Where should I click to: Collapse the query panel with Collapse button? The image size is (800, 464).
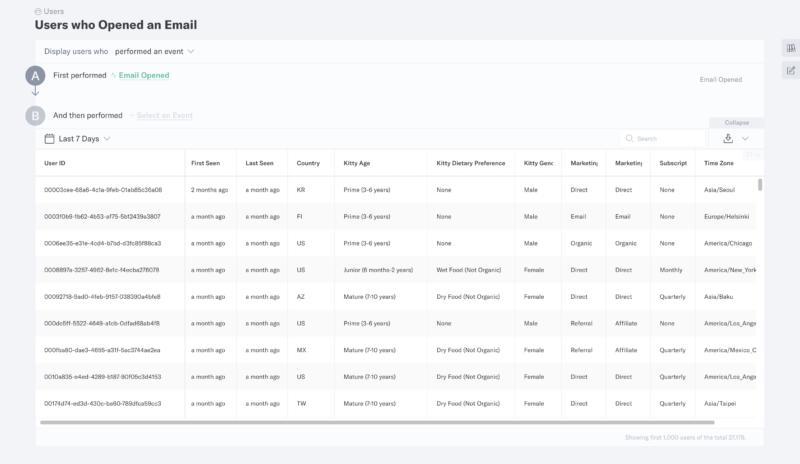736,123
